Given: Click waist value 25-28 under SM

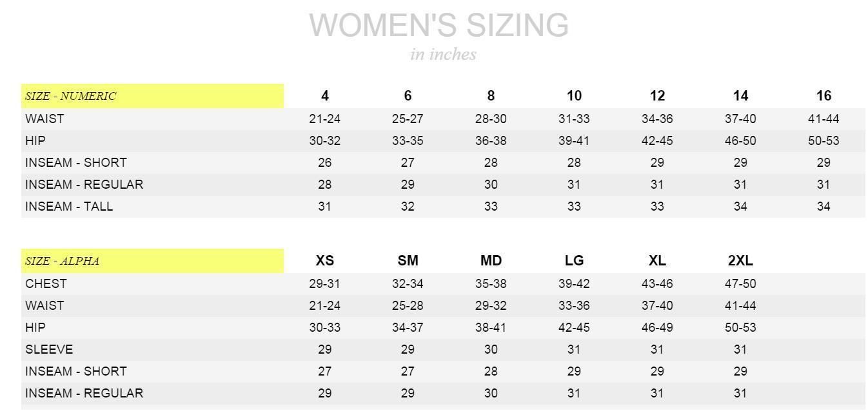Looking at the screenshot, I should point(408,306).
